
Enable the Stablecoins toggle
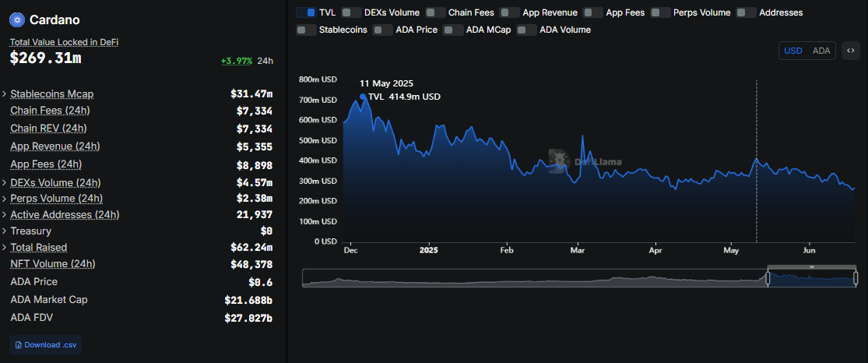pyautogui.click(x=306, y=30)
